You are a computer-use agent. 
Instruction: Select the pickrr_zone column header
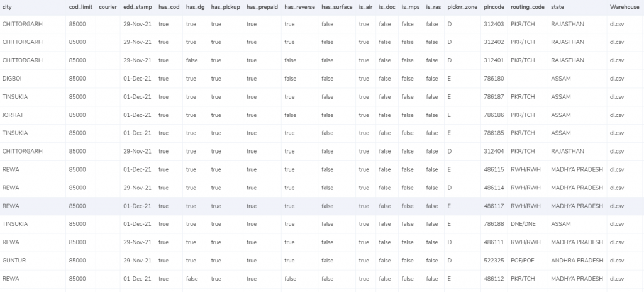click(x=462, y=6)
